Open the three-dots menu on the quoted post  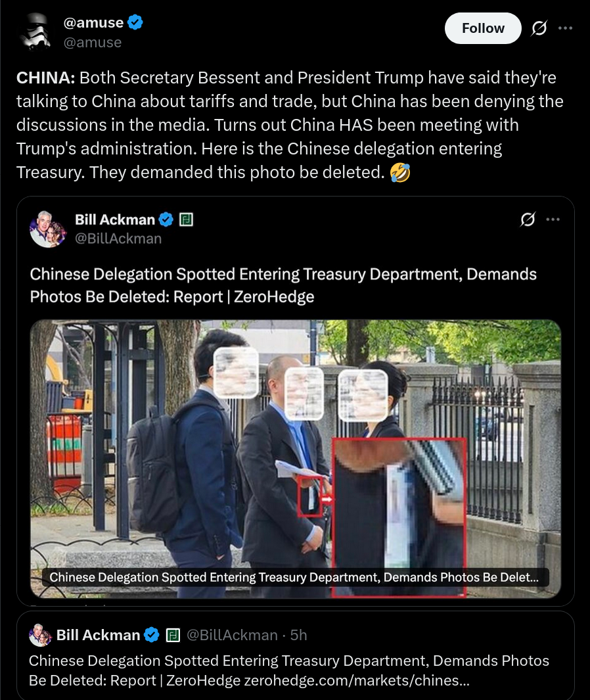(553, 219)
